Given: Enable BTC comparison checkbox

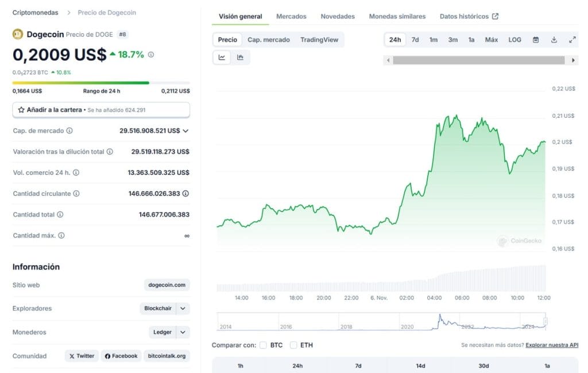Looking at the screenshot, I should (x=263, y=345).
